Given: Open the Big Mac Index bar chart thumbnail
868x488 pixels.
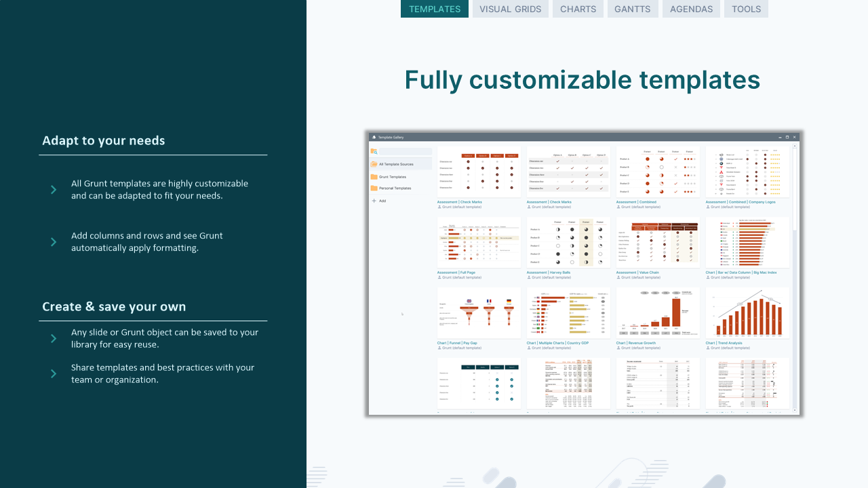Looking at the screenshot, I should point(747,243).
